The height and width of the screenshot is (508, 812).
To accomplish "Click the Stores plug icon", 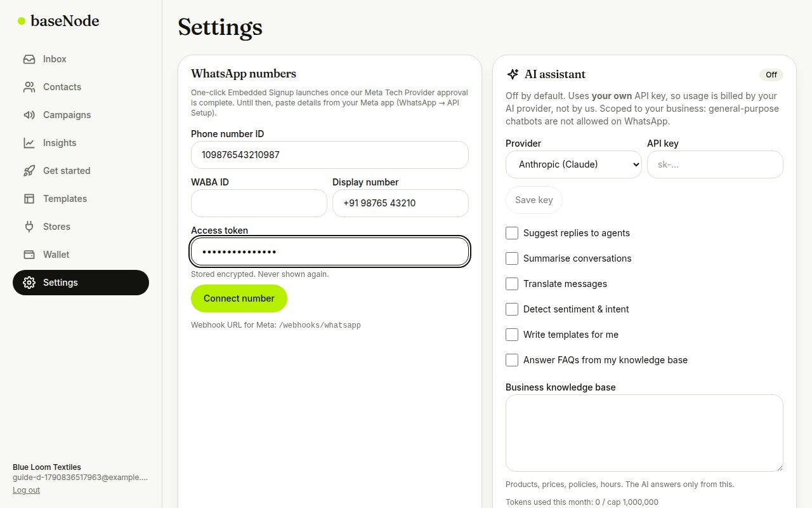I will (x=29, y=227).
